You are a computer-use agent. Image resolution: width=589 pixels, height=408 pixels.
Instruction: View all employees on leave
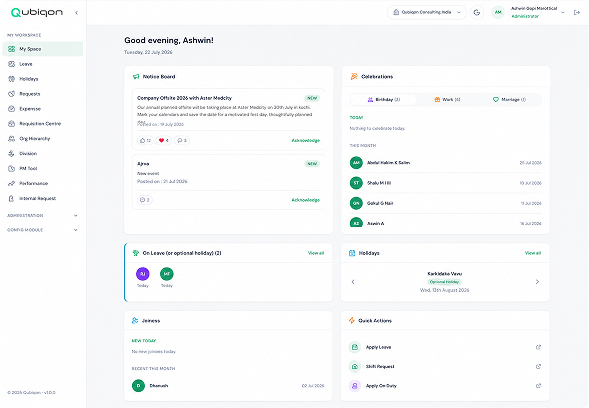(316, 253)
